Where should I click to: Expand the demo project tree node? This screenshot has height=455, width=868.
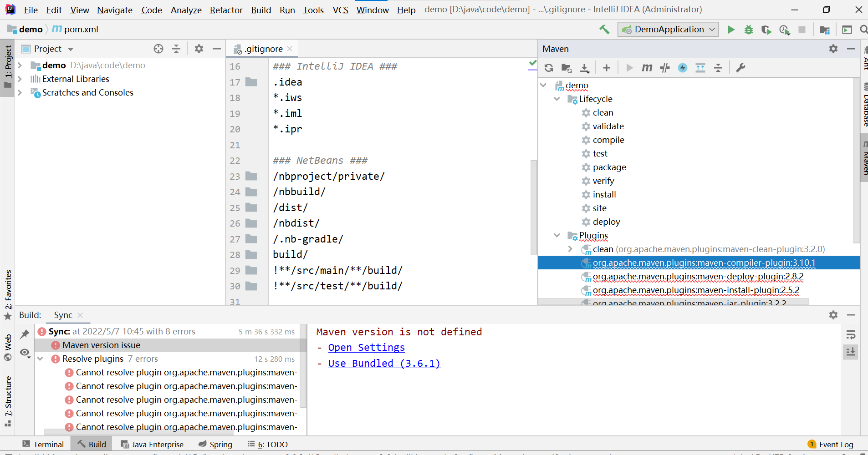20,66
